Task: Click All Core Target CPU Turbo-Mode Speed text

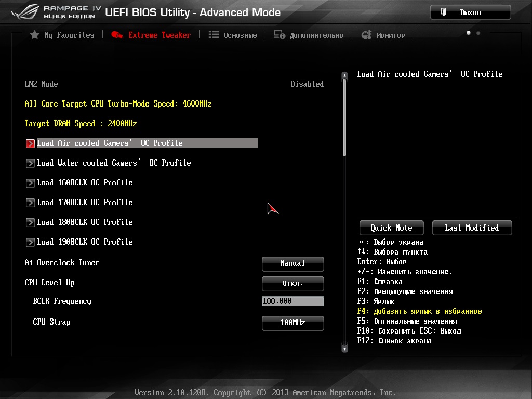Action: click(118, 103)
